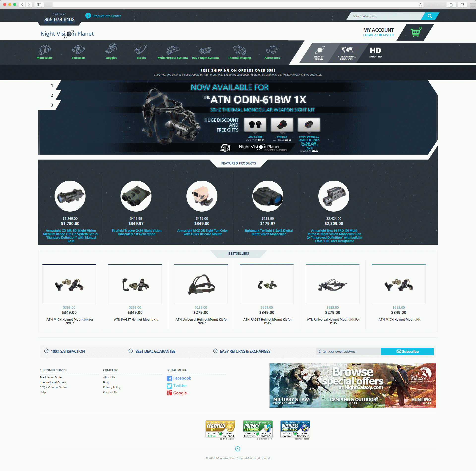
Task: Open the Blog footer link
Action: 106,383
